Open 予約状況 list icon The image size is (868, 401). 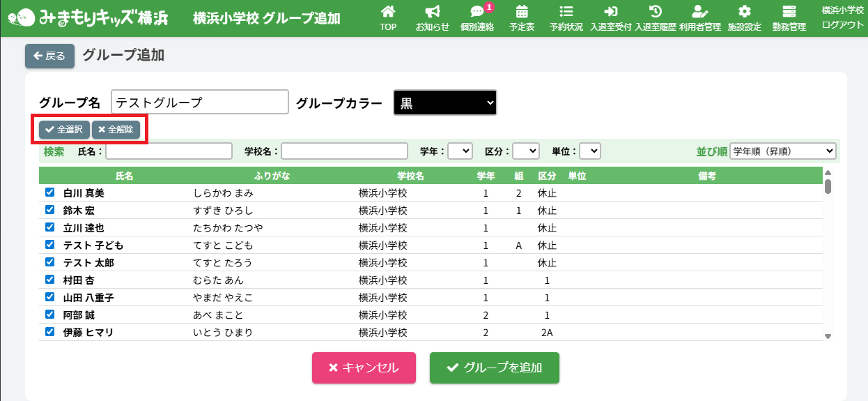click(566, 12)
